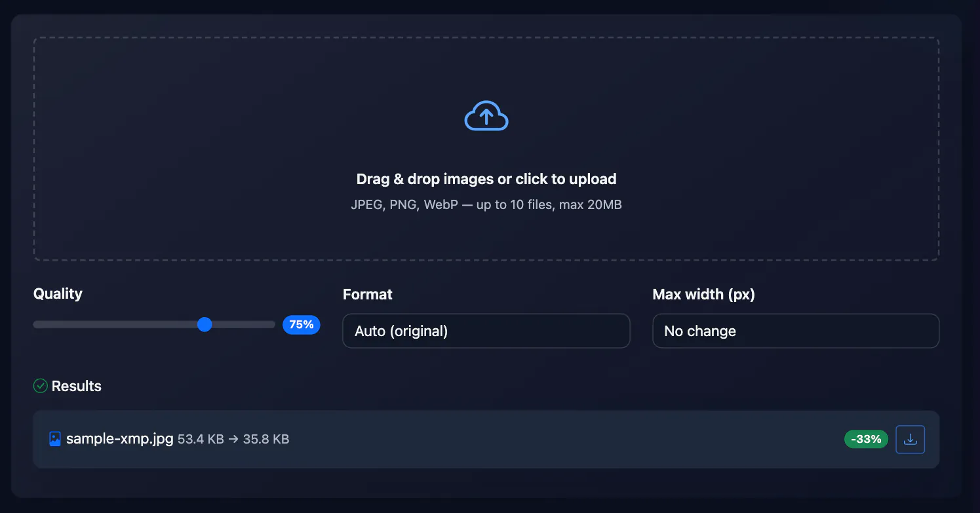This screenshot has width=980, height=513.
Task: Click the 53.4 KB → 35.8 KB size text
Action: (x=233, y=439)
